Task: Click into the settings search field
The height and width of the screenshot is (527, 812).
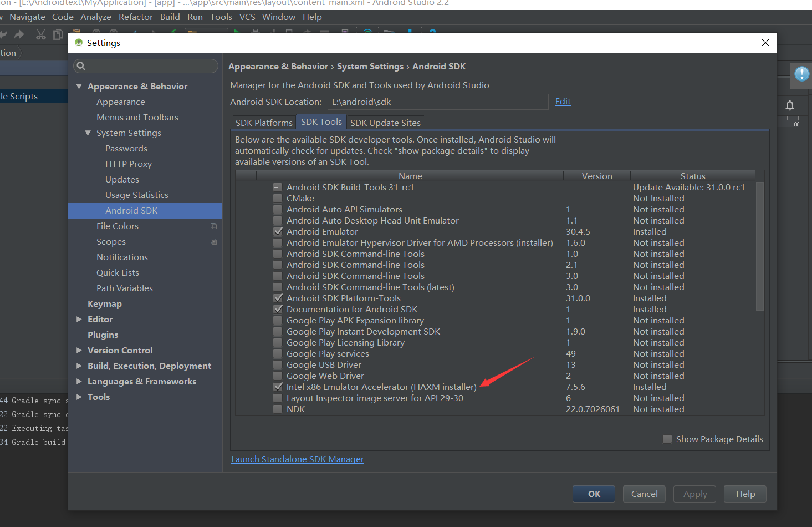Action: tap(146, 66)
